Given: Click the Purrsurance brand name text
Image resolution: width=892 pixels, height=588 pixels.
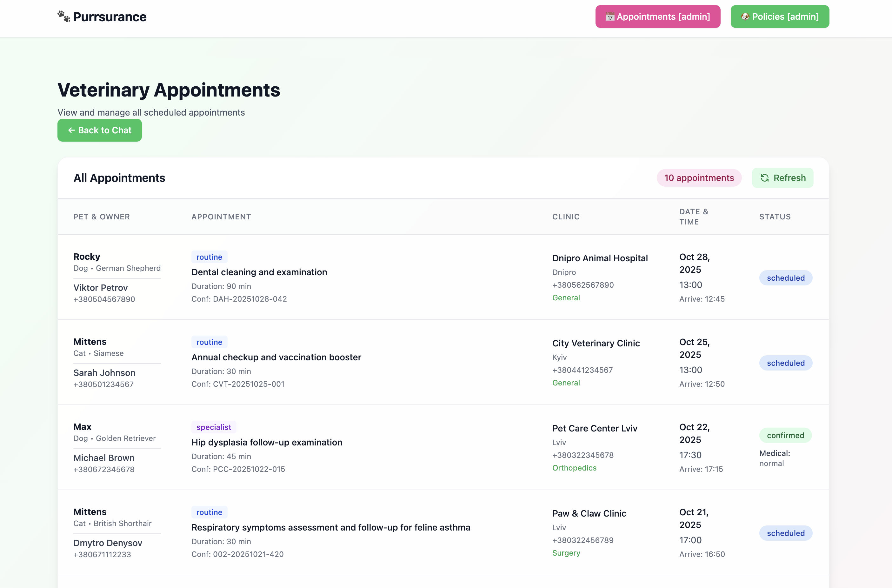Looking at the screenshot, I should [x=110, y=17].
